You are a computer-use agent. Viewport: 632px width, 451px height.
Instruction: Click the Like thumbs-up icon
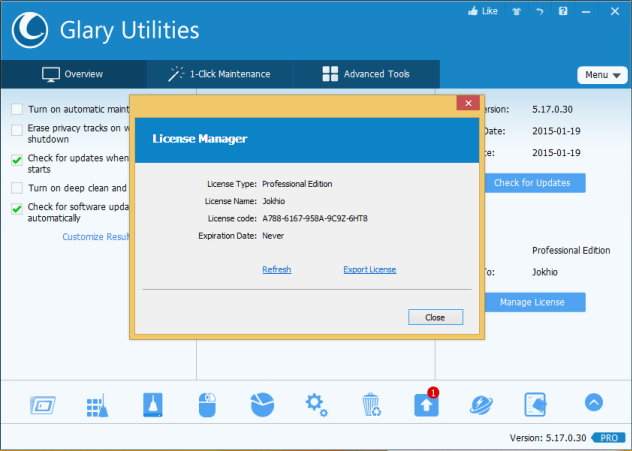[x=473, y=11]
